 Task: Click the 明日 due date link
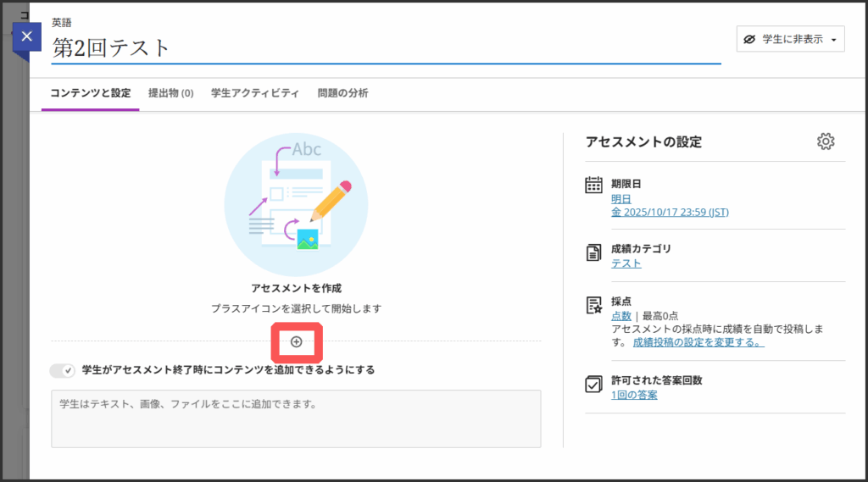click(621, 198)
